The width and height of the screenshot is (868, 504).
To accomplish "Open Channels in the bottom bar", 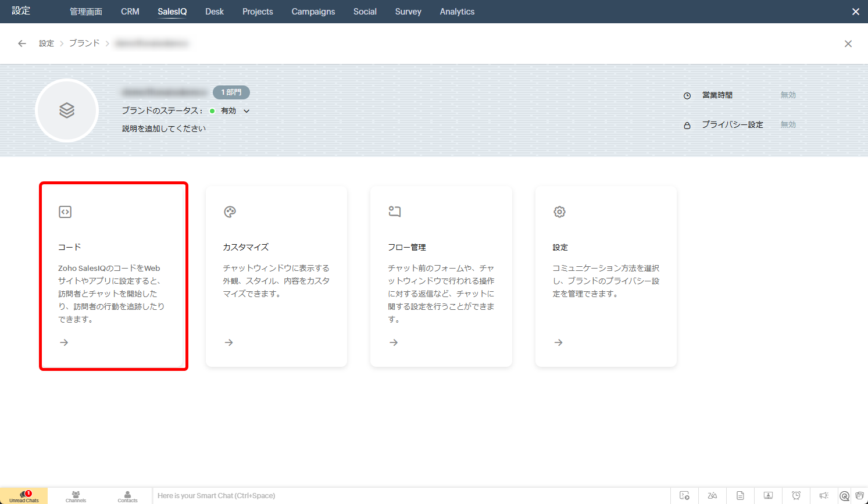I will click(x=76, y=496).
